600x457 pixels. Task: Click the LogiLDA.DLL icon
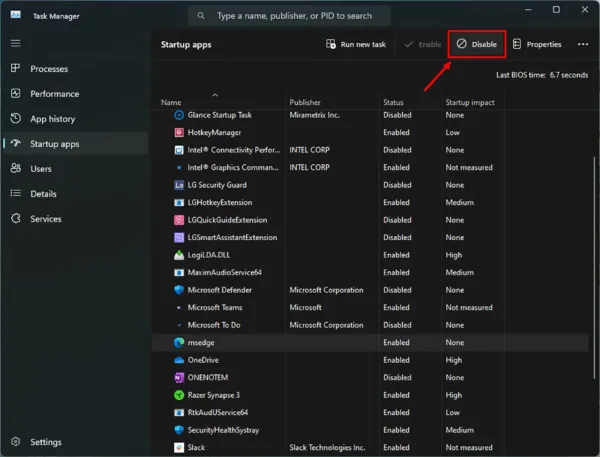(x=179, y=255)
